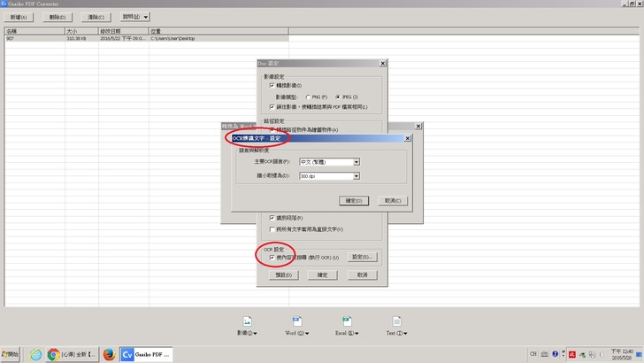Screen dimensions: 644x363
Task: Confirm OCR settings with 確定(O)
Action: [x=354, y=201]
